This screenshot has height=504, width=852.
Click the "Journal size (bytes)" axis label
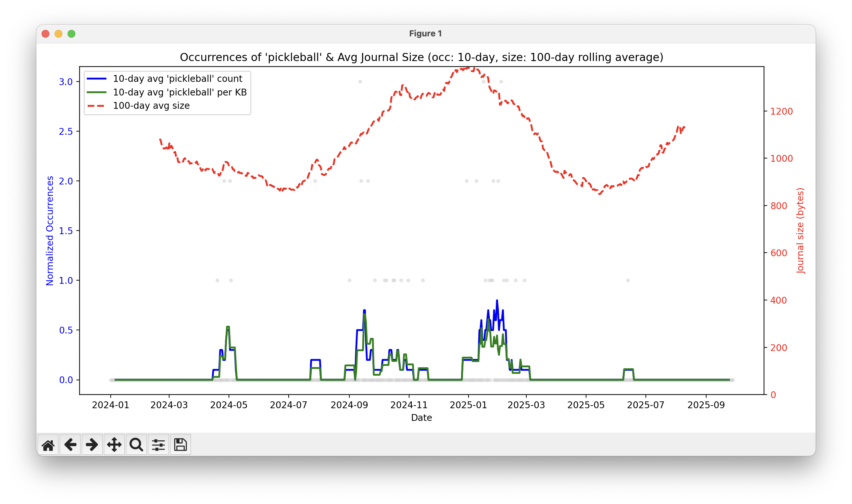coord(800,231)
